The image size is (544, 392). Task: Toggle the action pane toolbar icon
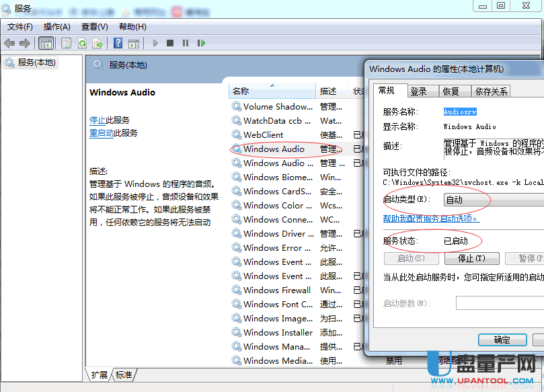click(134, 43)
